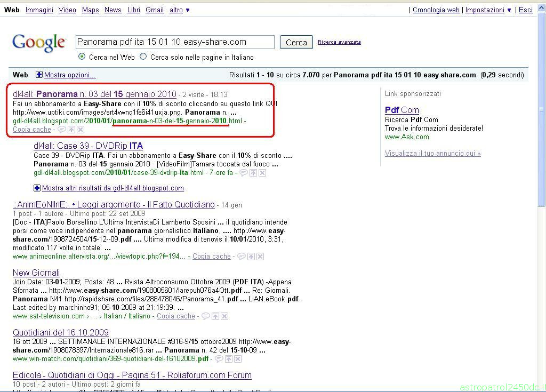Click the Cerca search button
The height and width of the screenshot is (392, 546).
(x=296, y=43)
